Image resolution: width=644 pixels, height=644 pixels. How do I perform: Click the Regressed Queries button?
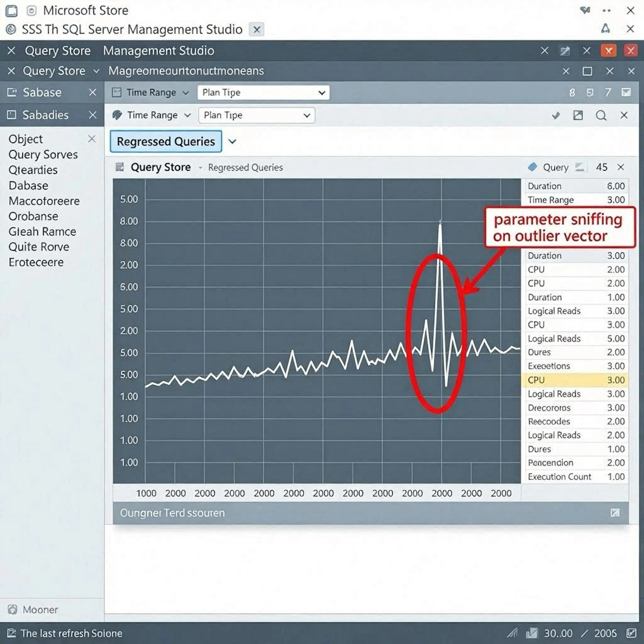[166, 141]
